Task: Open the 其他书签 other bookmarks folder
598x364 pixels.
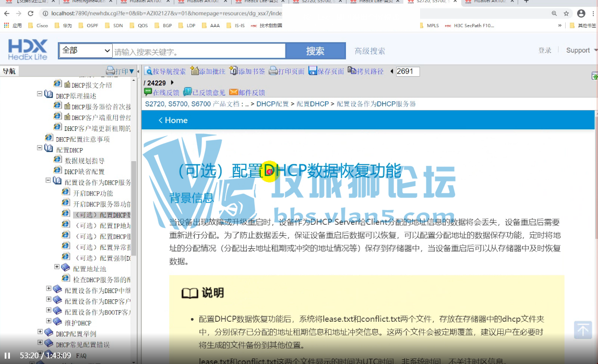Action: coord(583,26)
